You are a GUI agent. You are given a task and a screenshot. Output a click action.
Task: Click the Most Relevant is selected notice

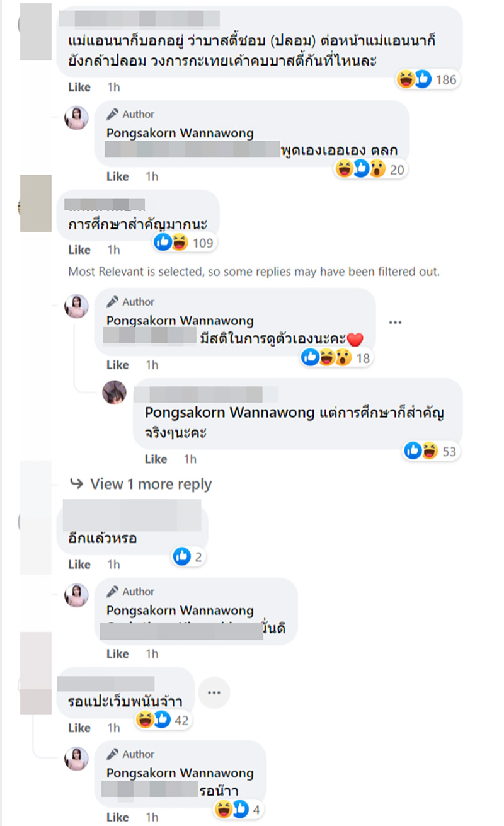254,272
